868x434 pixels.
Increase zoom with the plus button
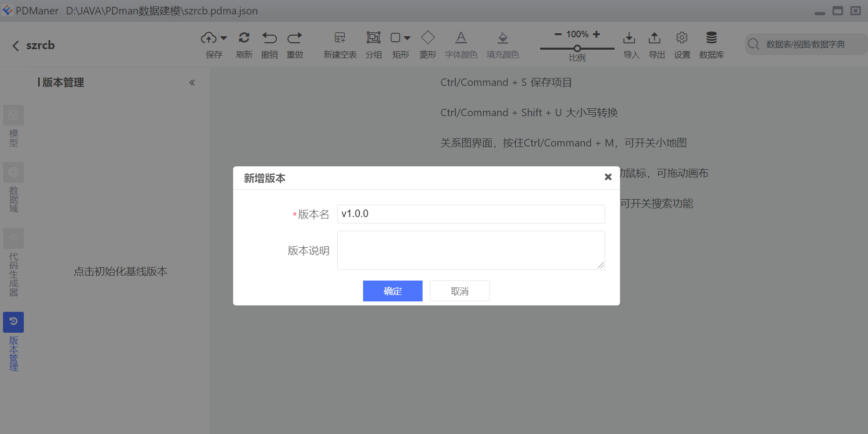tap(596, 34)
